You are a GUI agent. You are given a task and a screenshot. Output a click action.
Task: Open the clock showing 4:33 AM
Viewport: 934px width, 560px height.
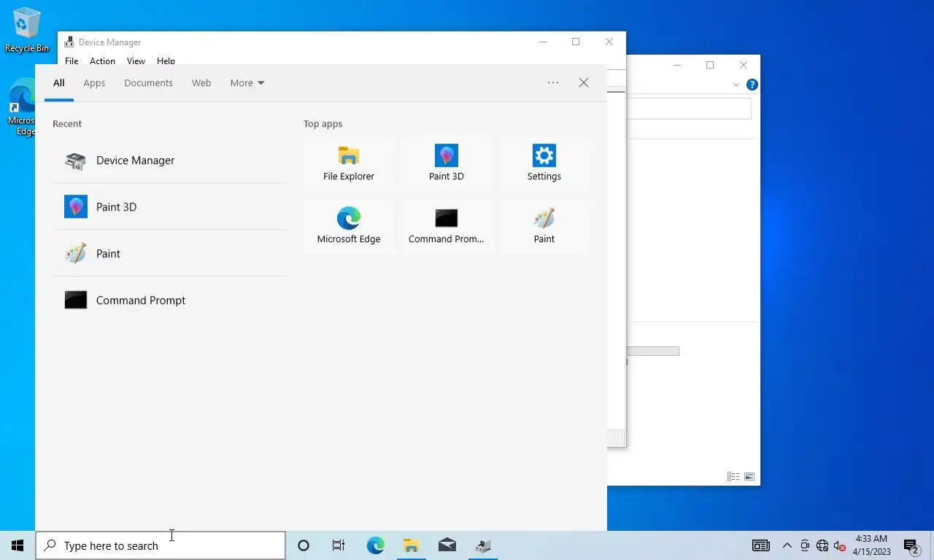pyautogui.click(x=871, y=545)
